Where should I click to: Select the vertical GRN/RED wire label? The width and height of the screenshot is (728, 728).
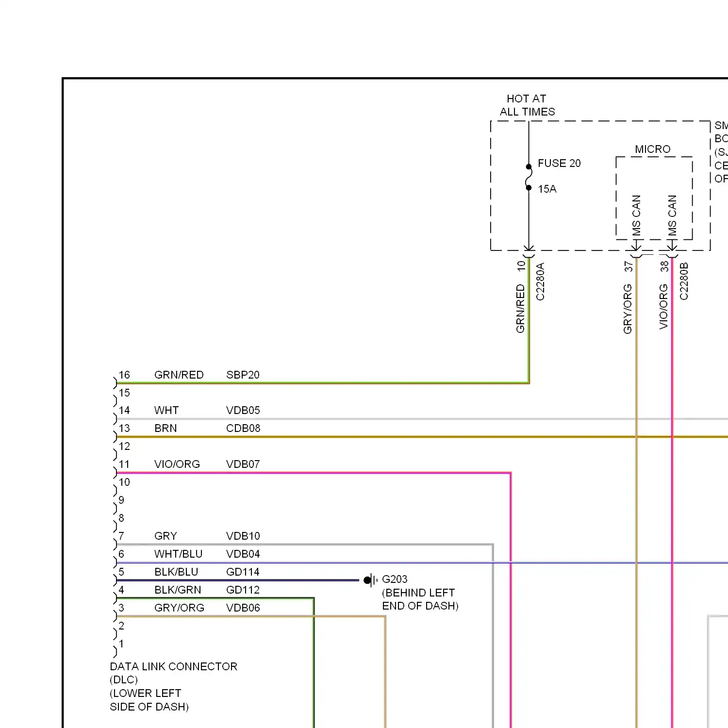point(520,309)
